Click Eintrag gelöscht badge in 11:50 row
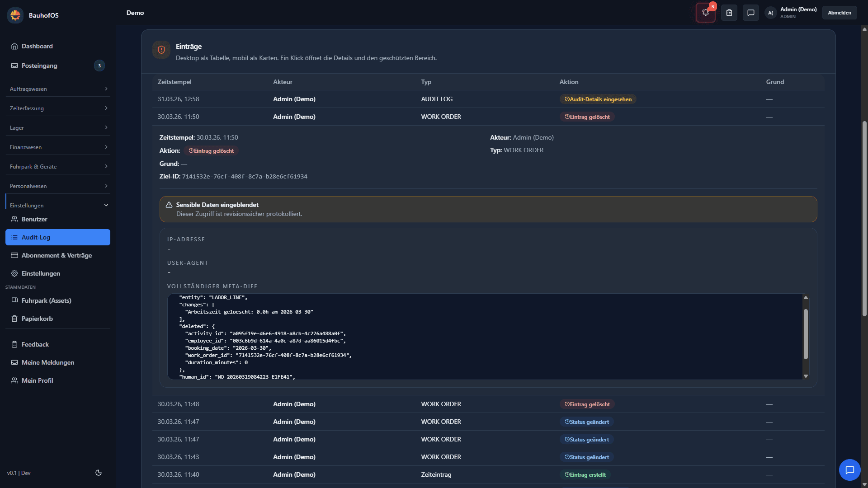Screen dimensions: 868x488 pos(587,117)
